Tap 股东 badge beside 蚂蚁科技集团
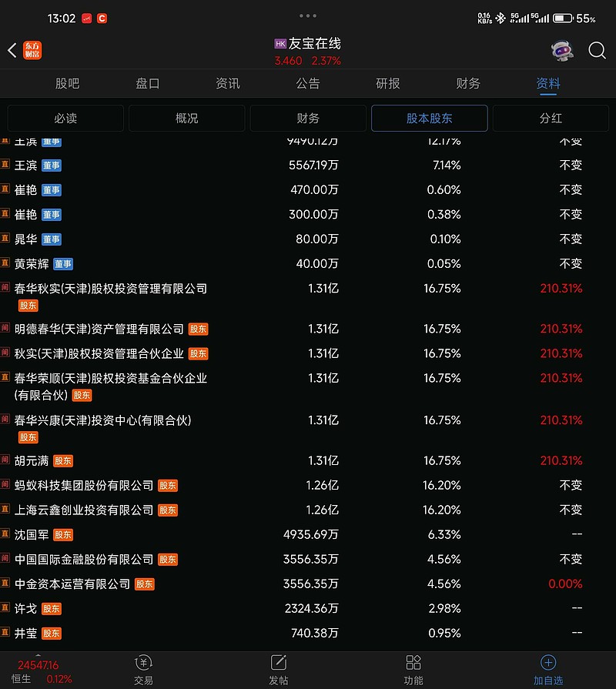 pyautogui.click(x=167, y=486)
